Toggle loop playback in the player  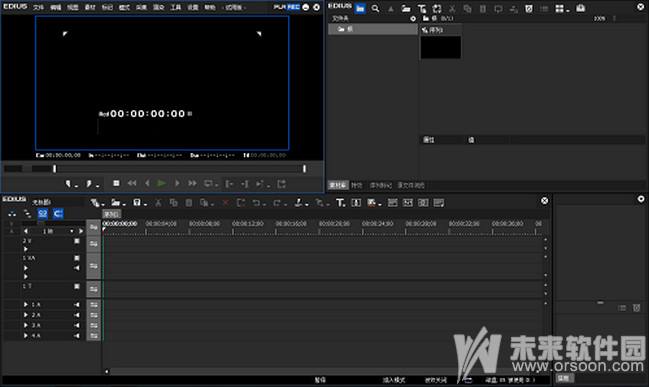coord(209,184)
